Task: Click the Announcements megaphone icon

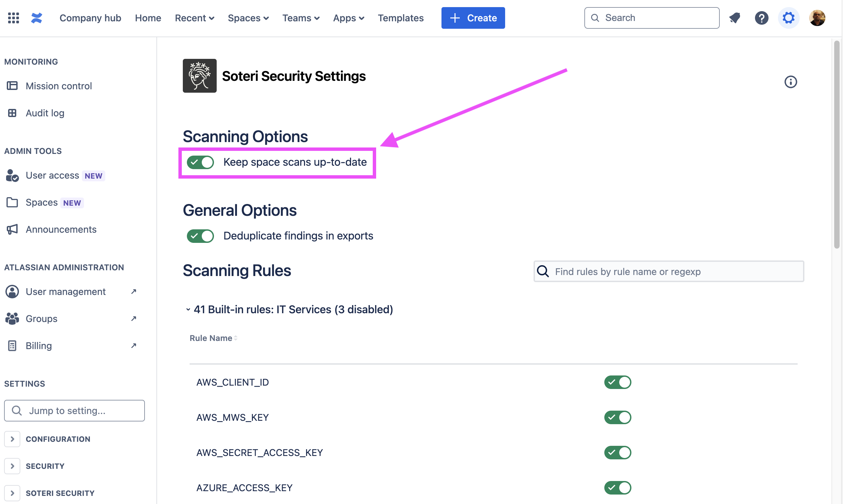Action: pyautogui.click(x=12, y=229)
